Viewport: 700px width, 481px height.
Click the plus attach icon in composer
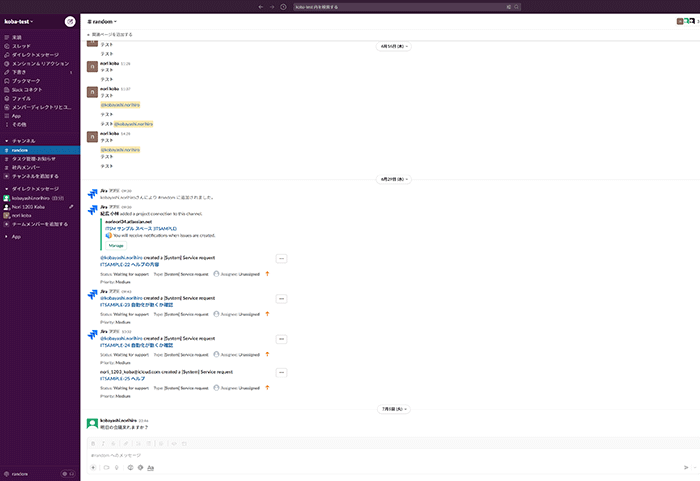pos(93,468)
